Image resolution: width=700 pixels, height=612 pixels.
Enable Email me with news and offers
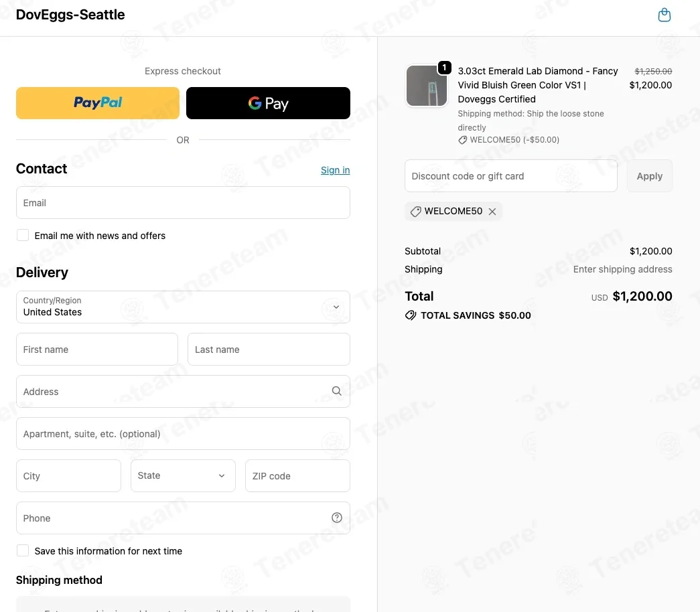(23, 235)
